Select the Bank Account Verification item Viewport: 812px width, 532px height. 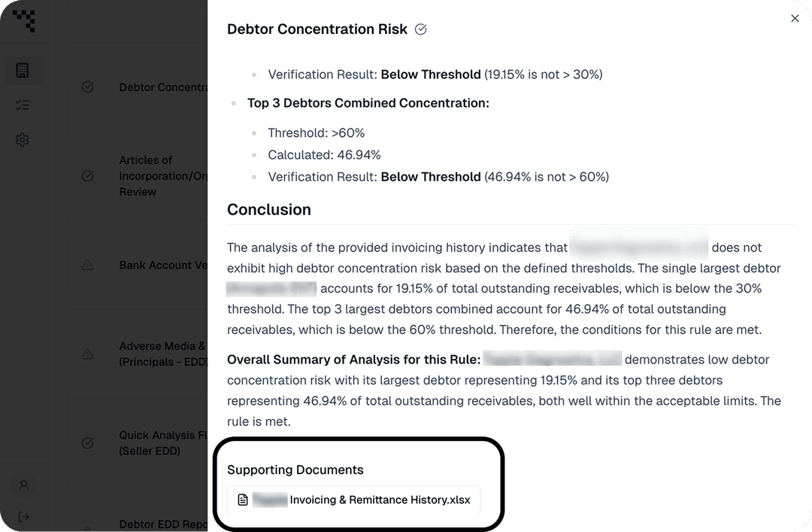coord(163,265)
